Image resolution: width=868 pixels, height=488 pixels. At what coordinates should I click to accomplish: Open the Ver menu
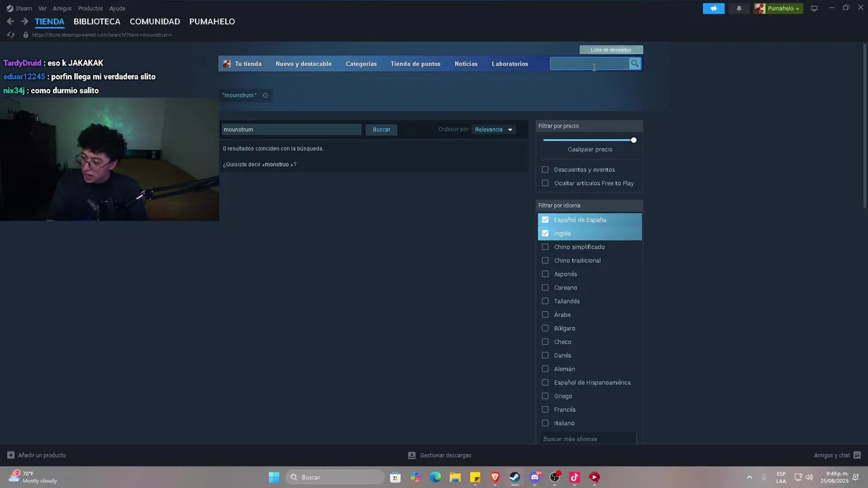point(43,8)
